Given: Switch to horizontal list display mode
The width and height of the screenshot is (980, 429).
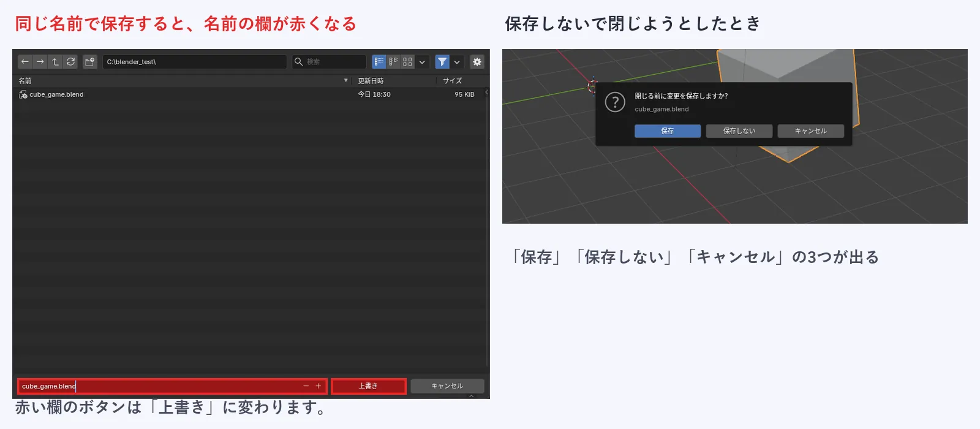Looking at the screenshot, I should click(393, 62).
